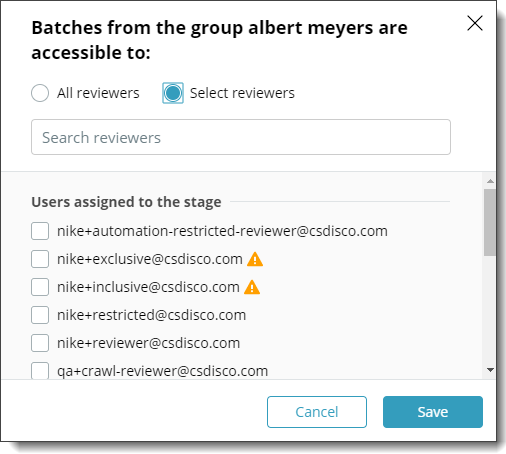Screen dimensions: 506x454
Task: Click warning icon next to nike+inclusive@csdisco.com
Action: coord(252,287)
